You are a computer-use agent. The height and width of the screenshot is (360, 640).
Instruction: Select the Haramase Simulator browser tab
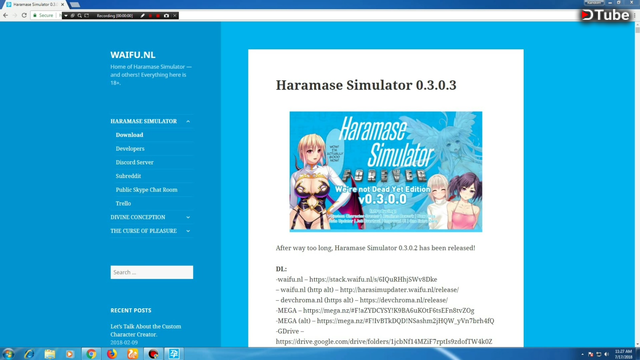point(34,4)
